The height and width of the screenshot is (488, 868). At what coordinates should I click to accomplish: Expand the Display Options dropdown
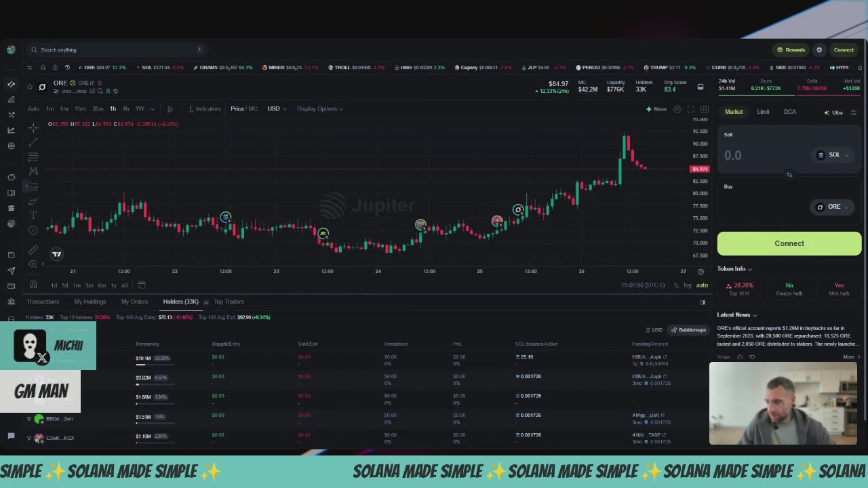[x=319, y=108]
